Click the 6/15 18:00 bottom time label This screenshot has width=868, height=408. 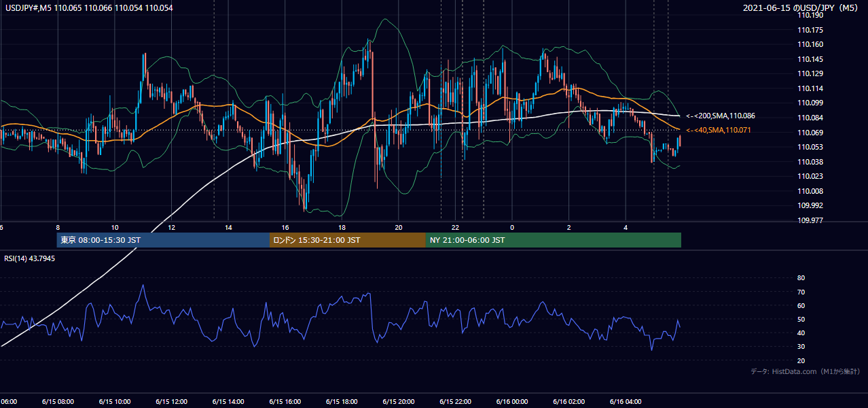(342, 401)
